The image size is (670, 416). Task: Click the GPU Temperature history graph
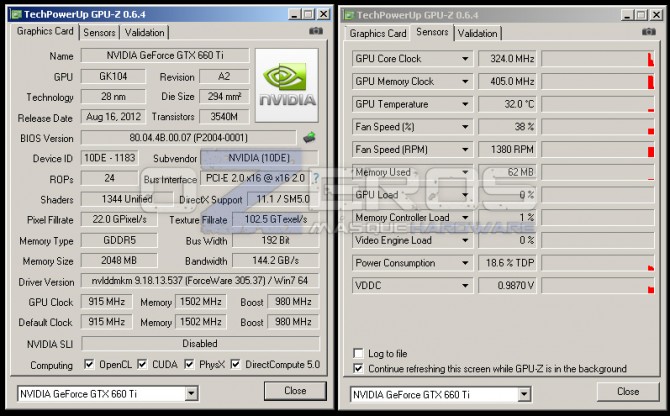(598, 104)
